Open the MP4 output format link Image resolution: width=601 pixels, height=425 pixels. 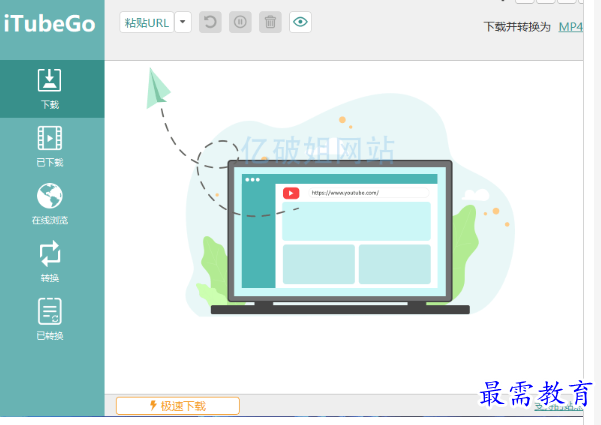point(571,27)
